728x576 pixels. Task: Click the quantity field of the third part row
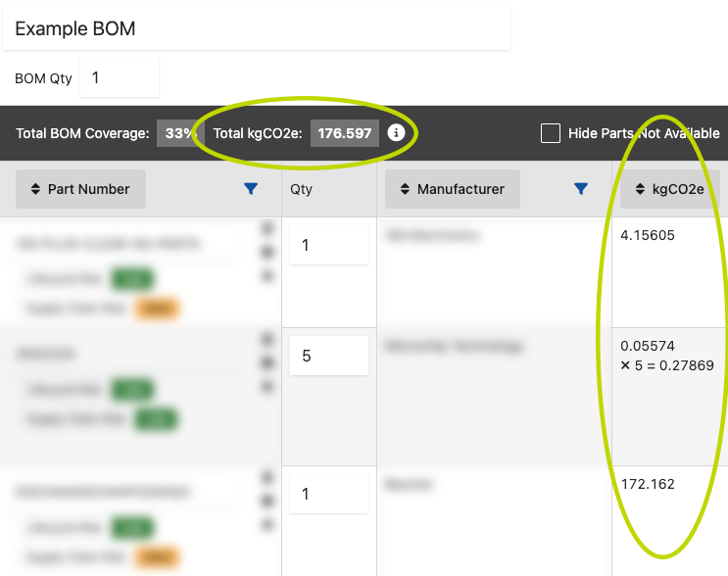(x=328, y=494)
